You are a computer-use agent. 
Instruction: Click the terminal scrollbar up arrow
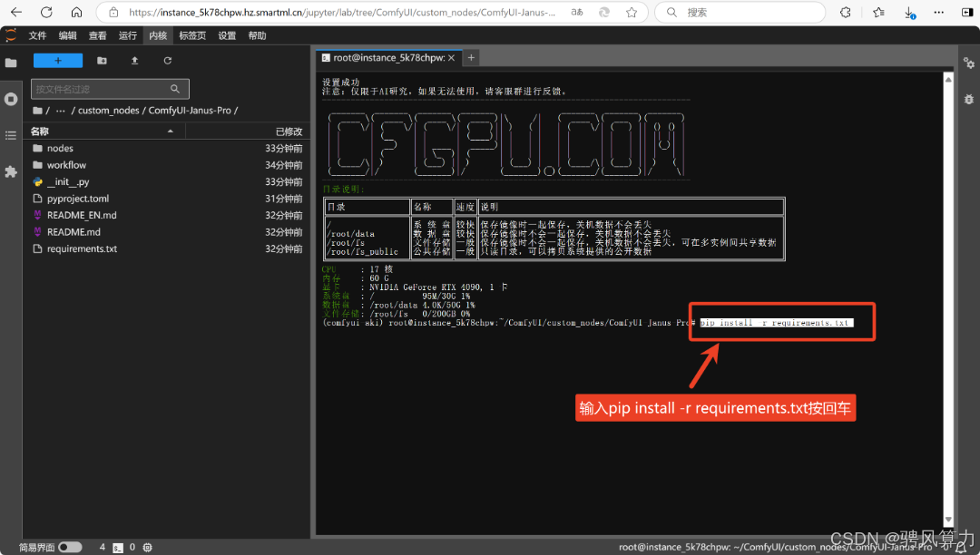(x=948, y=79)
